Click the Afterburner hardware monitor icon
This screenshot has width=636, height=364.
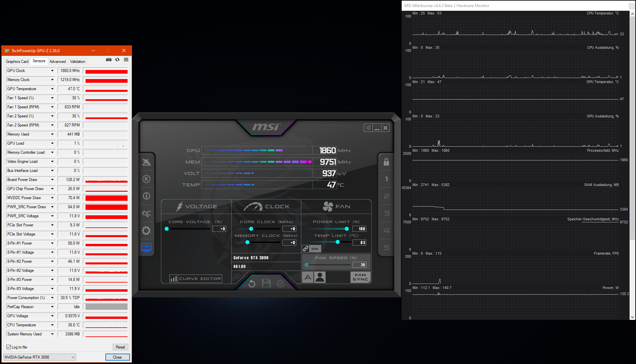pyautogui.click(x=146, y=248)
